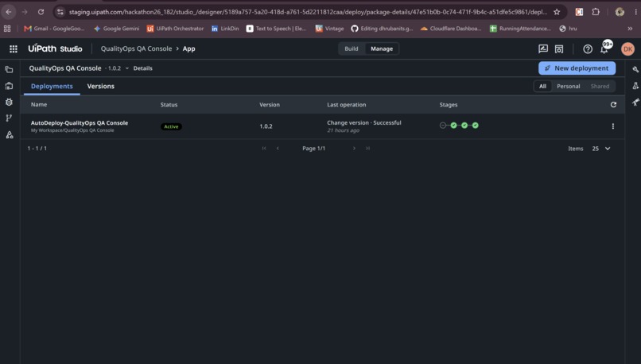The image size is (641, 364).
Task: Click the browser address bar
Action: [308, 12]
